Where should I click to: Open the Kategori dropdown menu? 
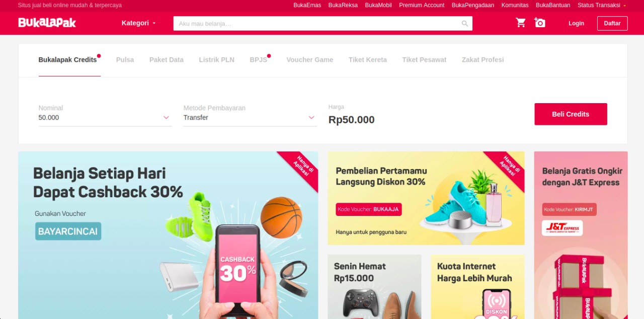139,23
